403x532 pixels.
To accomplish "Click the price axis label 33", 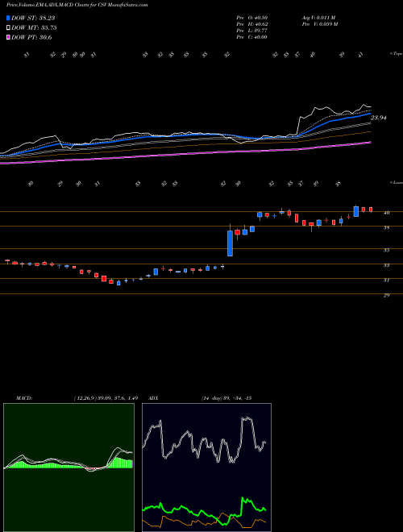I will click(386, 265).
